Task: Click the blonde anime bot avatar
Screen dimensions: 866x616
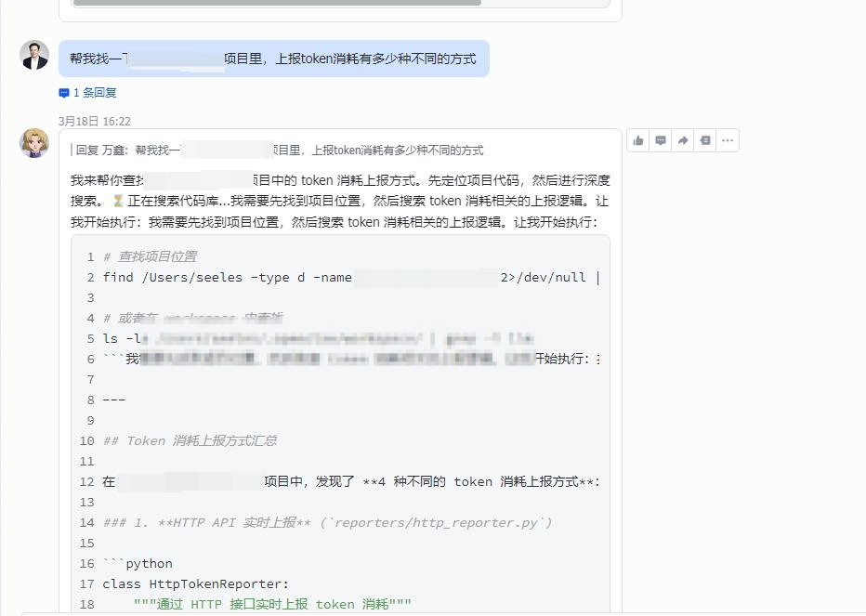Action: 34,143
